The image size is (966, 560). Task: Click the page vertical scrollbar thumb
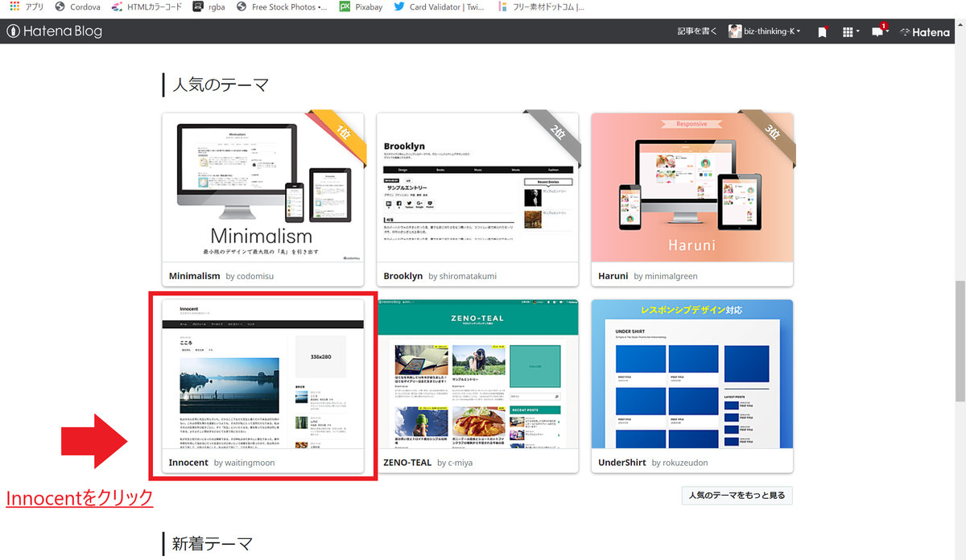tap(959, 342)
